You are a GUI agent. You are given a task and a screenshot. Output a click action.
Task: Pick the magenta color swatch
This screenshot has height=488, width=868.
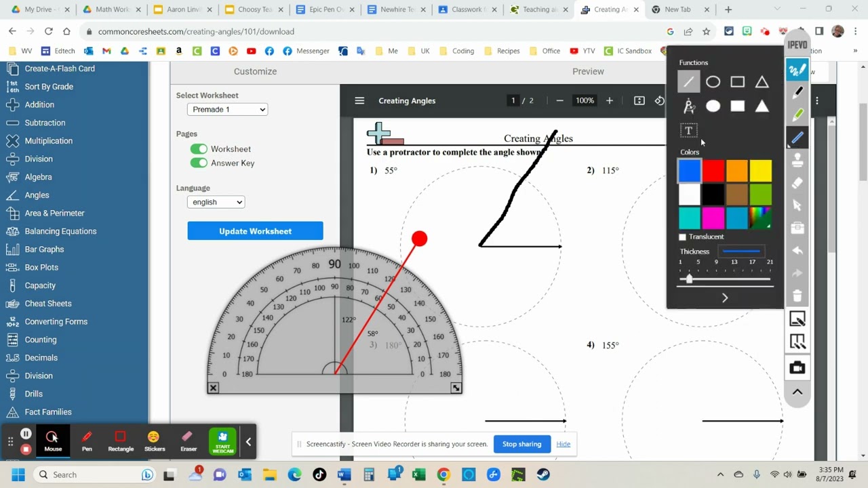click(x=713, y=218)
